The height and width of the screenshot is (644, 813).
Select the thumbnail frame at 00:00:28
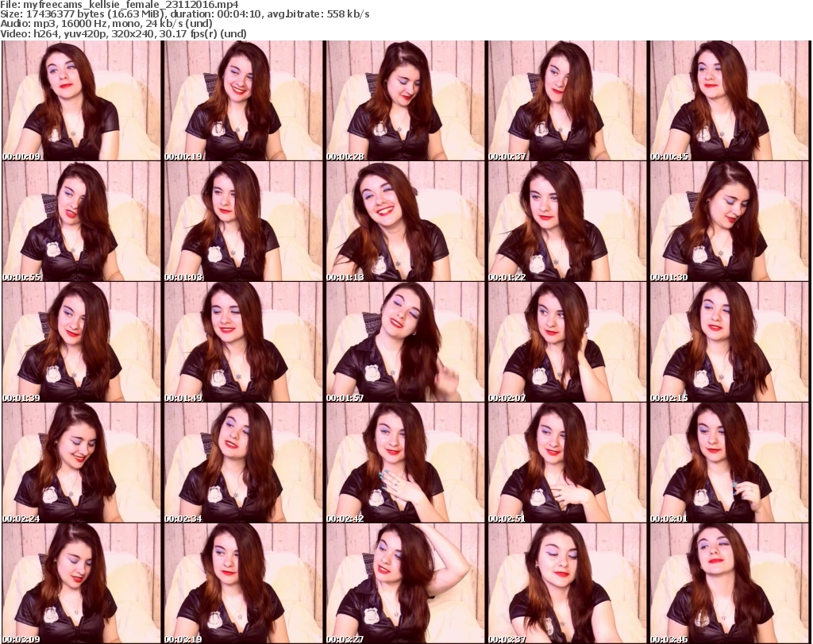coord(406,101)
